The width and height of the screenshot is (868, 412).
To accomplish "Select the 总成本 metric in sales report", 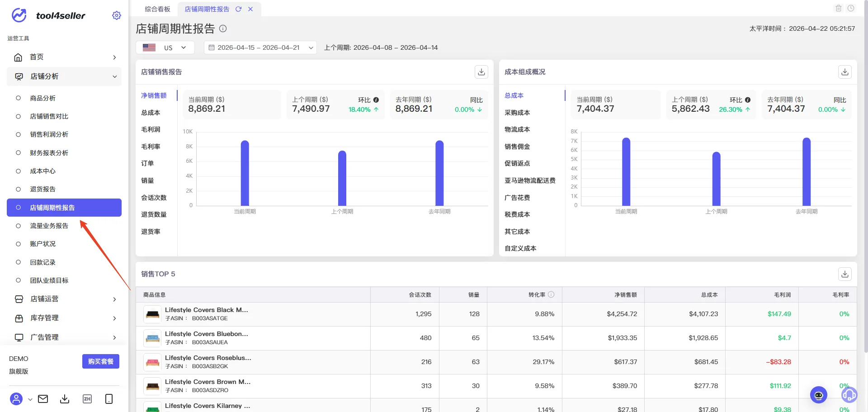I will pos(151,113).
